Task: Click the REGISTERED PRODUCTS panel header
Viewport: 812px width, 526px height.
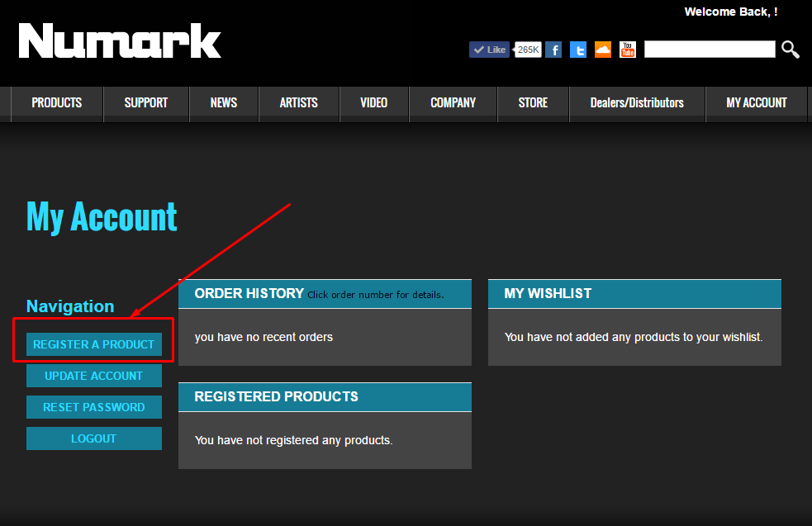Action: (x=325, y=396)
